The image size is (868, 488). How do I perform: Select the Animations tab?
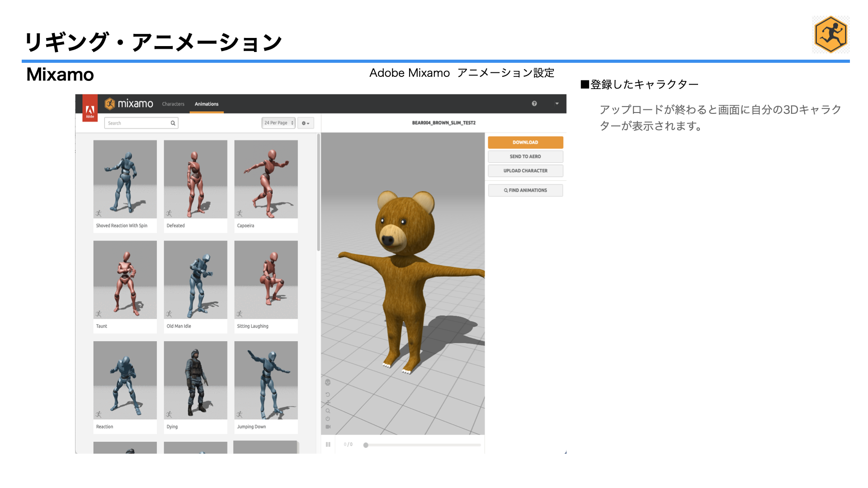pyautogui.click(x=207, y=104)
